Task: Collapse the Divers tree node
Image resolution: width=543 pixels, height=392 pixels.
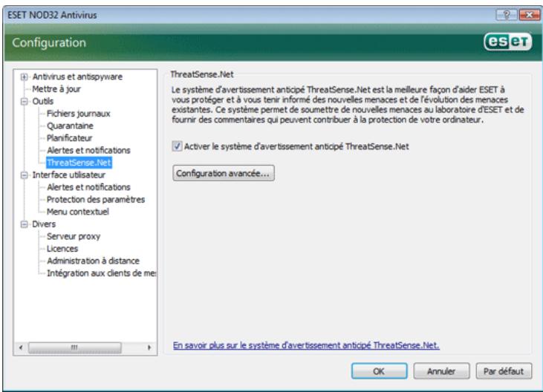Action: click(24, 224)
